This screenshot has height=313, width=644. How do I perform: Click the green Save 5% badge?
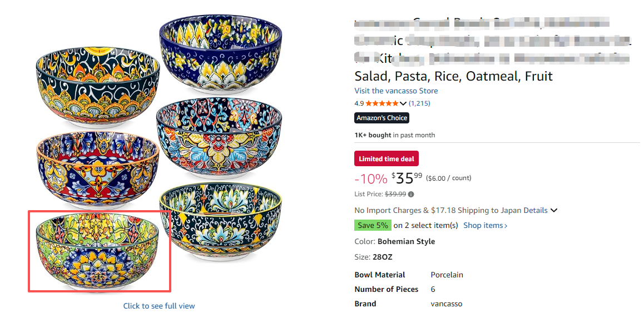tap(373, 225)
